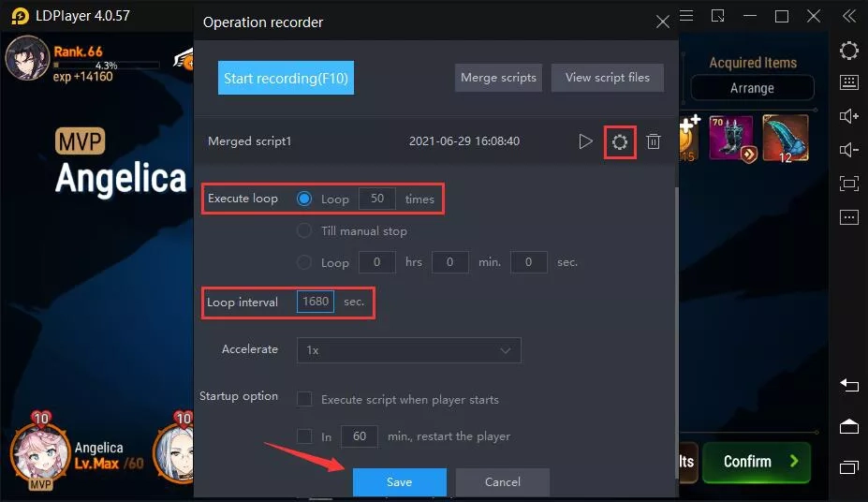This screenshot has height=502, width=868.
Task: Toggle fullscreen from the sidebar
Action: [x=848, y=184]
